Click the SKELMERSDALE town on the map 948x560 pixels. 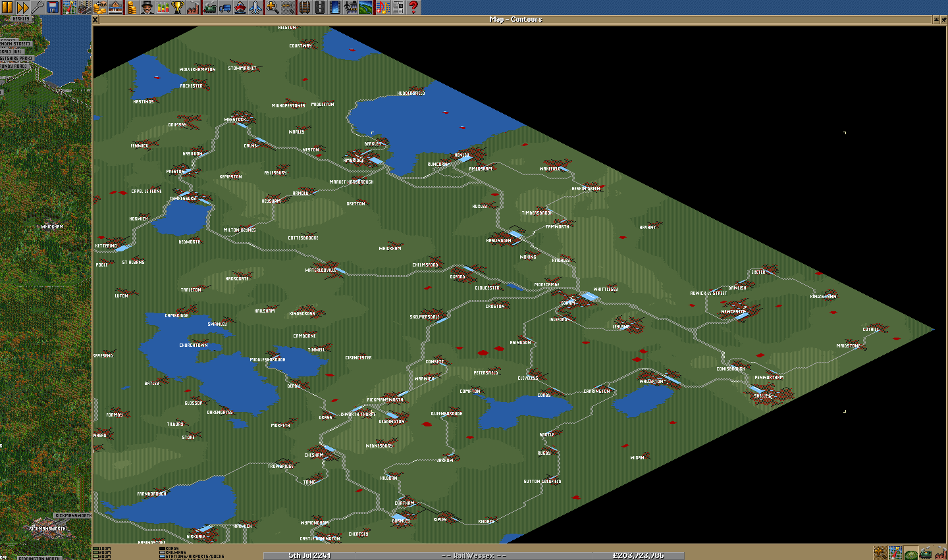pyautogui.click(x=425, y=317)
